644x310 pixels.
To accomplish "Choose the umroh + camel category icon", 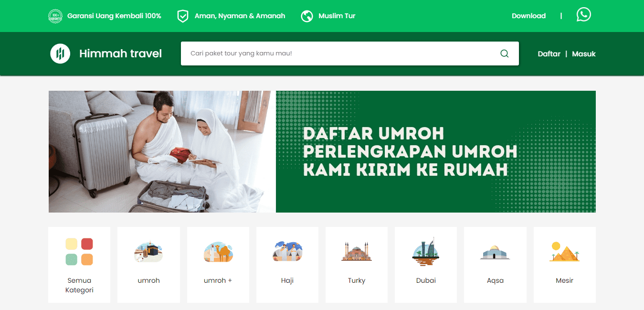I will [218, 252].
